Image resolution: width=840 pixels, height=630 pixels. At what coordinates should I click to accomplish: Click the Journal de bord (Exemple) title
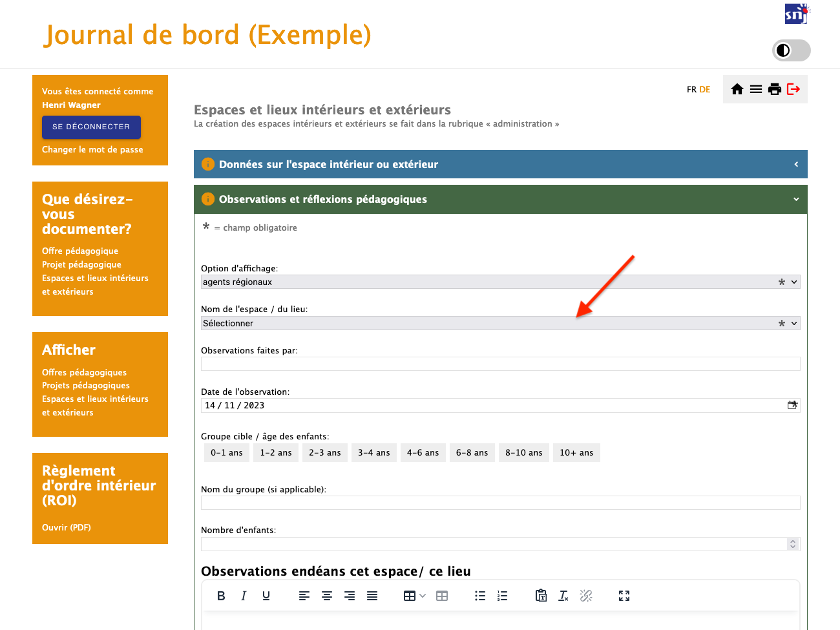207,35
